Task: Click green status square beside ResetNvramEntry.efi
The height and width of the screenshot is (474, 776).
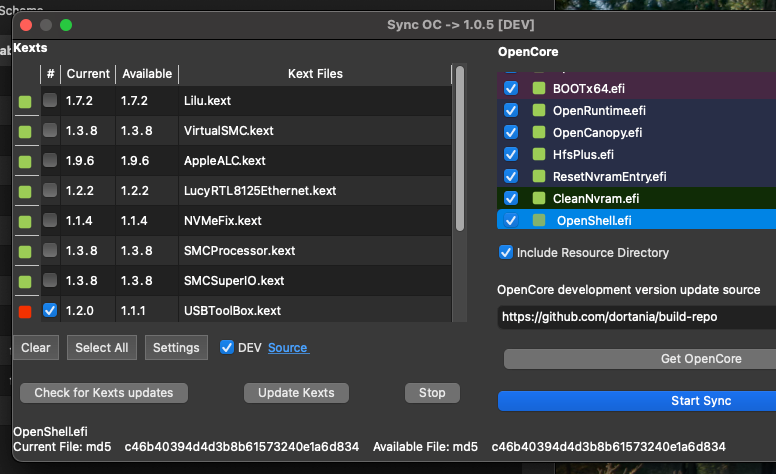Action: pyautogui.click(x=539, y=176)
